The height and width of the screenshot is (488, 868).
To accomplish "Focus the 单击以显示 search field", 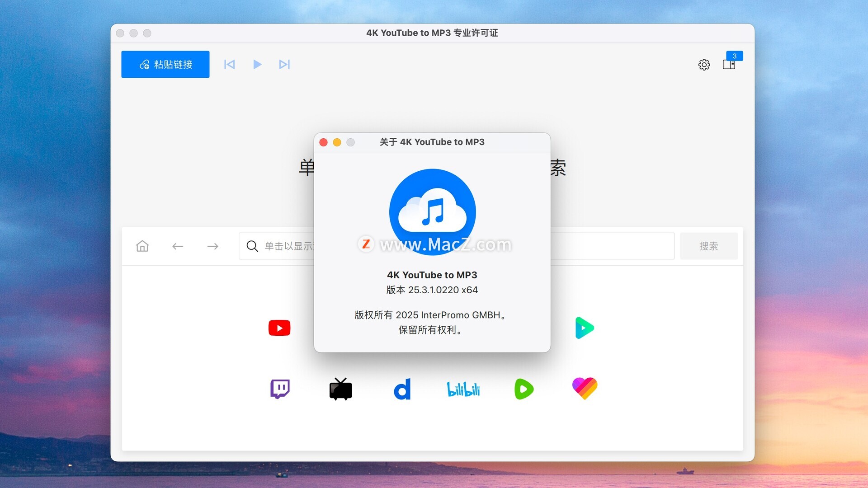I will pos(457,246).
